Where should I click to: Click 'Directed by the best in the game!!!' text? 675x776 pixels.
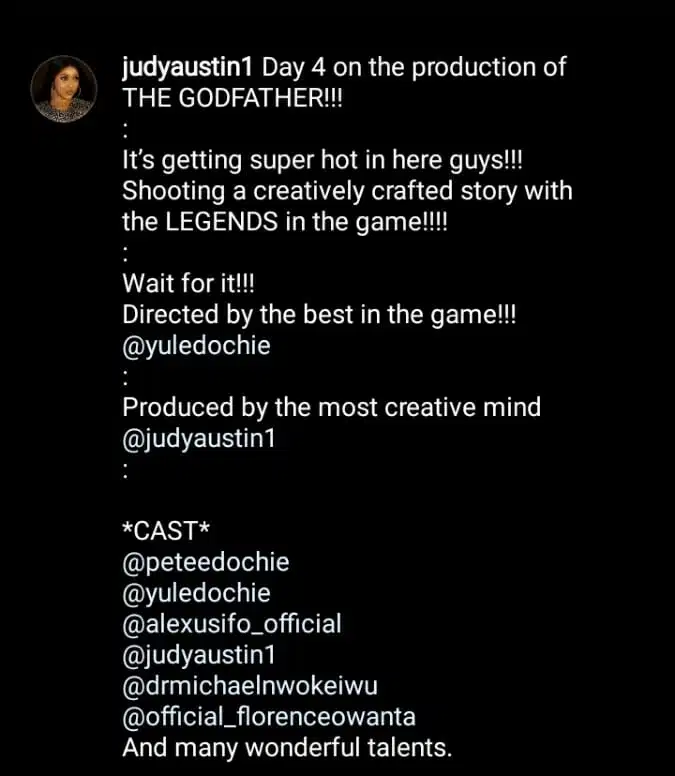[319, 315]
